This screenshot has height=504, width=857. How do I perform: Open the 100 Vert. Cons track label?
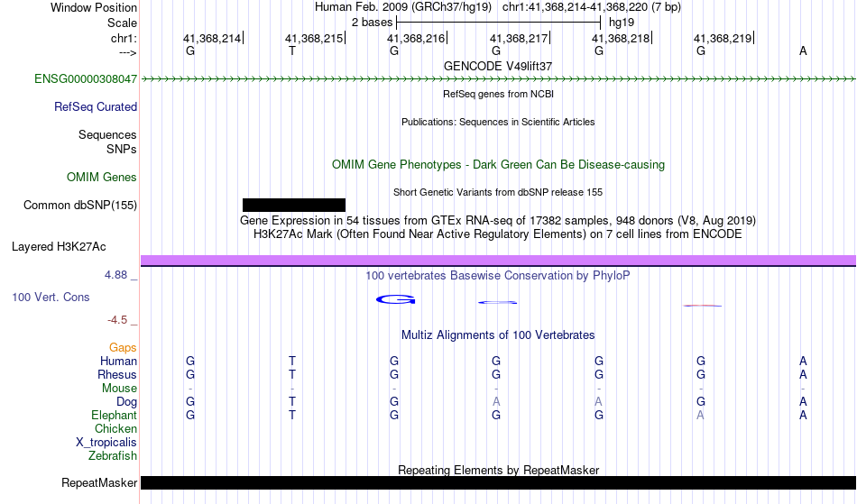pos(51,297)
